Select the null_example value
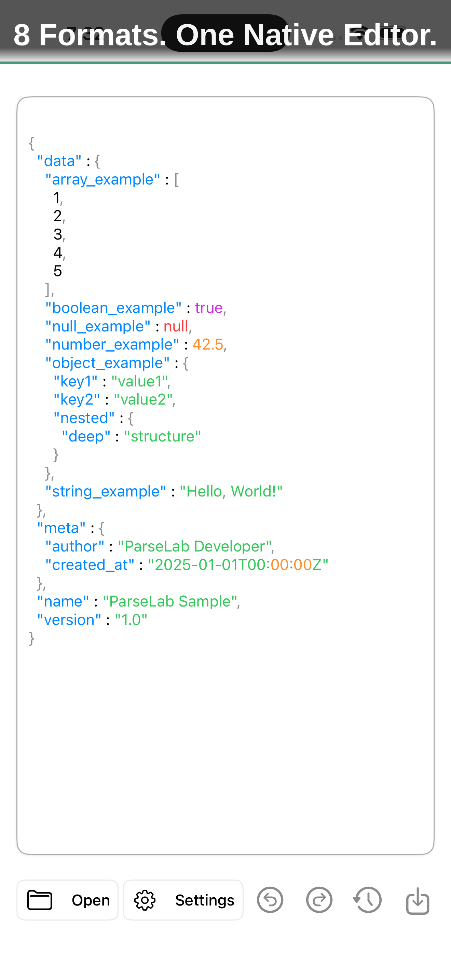The height and width of the screenshot is (980, 451). tap(176, 326)
